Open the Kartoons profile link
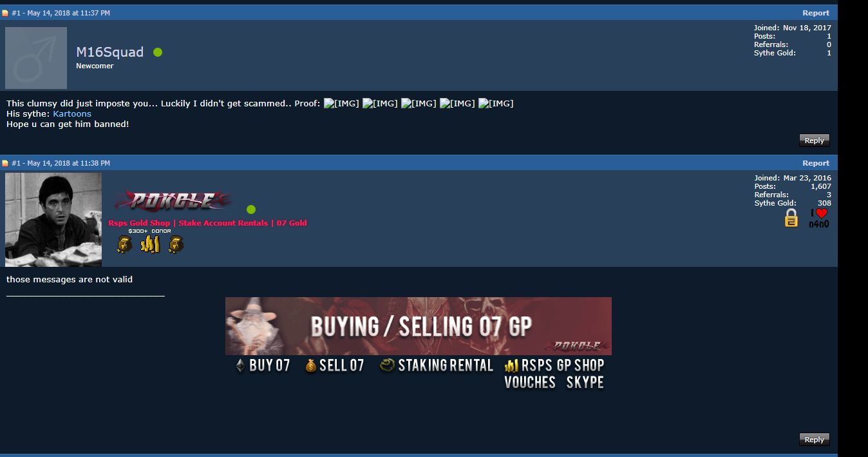This screenshot has height=457, width=868. coord(72,113)
